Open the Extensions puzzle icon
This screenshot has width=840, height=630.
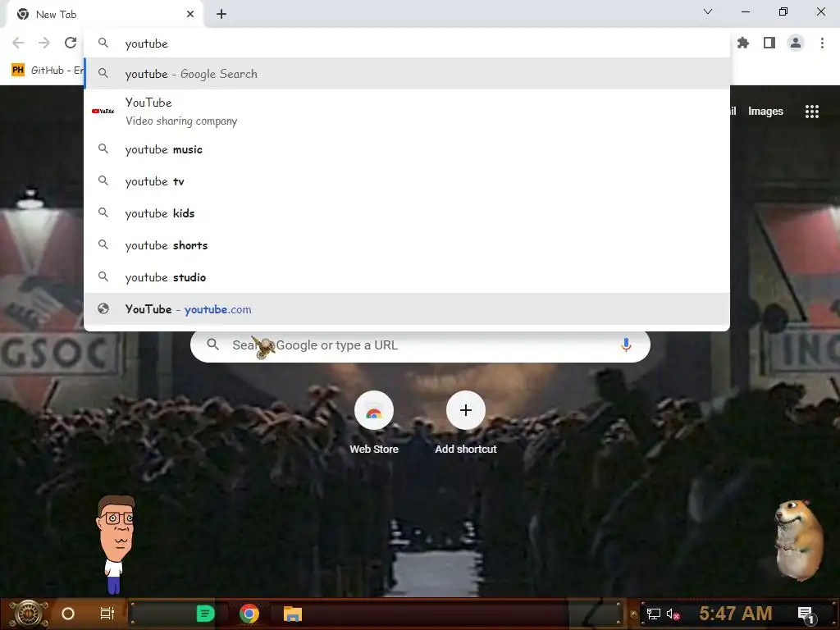pyautogui.click(x=742, y=43)
